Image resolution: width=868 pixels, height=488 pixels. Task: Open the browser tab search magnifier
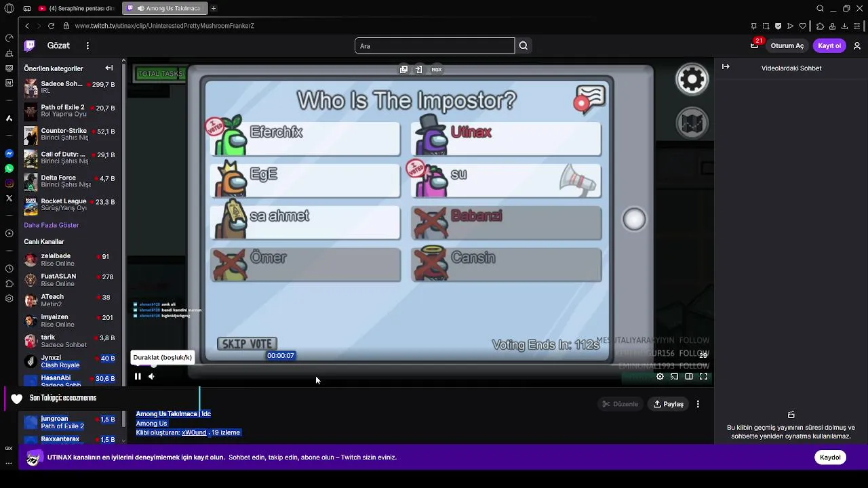(x=820, y=8)
